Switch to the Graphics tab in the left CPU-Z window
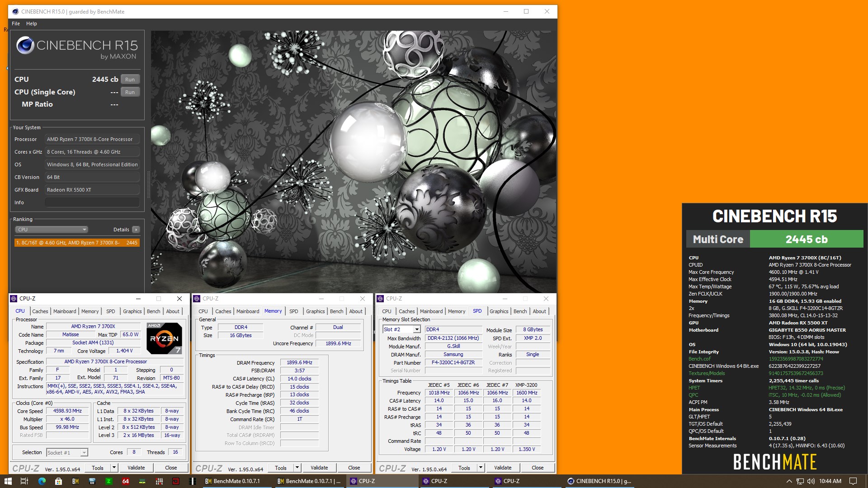868x488 pixels. click(132, 311)
